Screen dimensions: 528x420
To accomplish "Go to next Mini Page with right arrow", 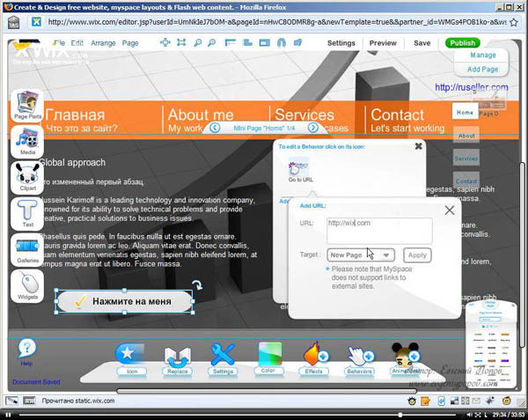I will click(x=312, y=129).
